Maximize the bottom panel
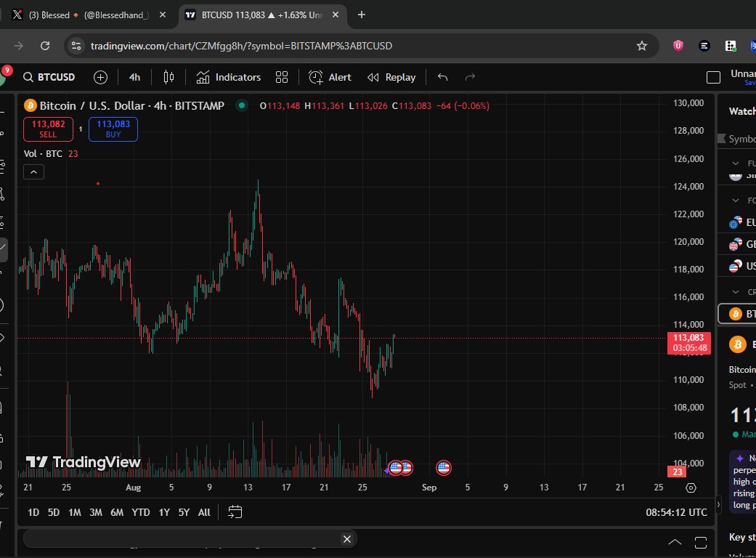756x558 pixels. point(701,543)
